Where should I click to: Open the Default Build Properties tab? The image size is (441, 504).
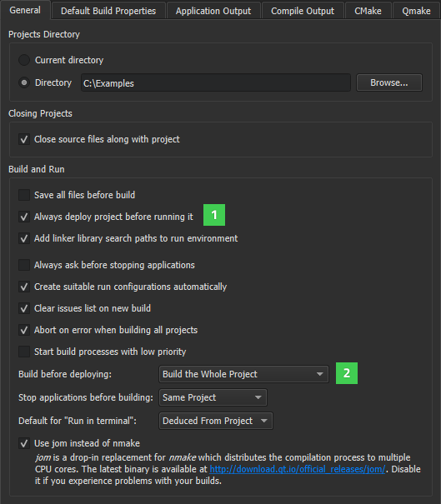coord(108,11)
